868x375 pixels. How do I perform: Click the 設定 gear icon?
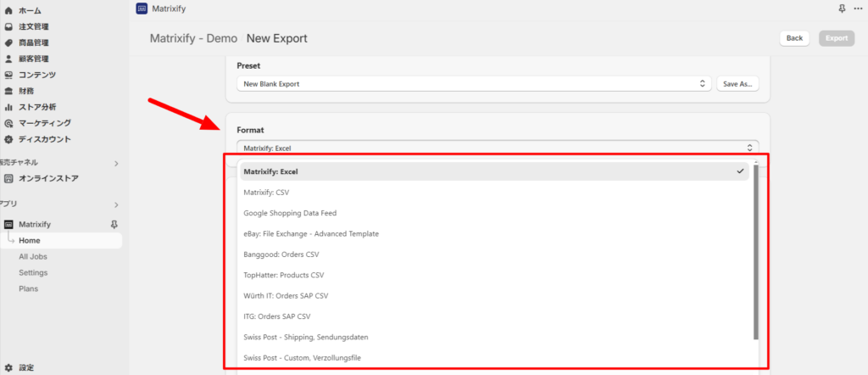point(8,367)
